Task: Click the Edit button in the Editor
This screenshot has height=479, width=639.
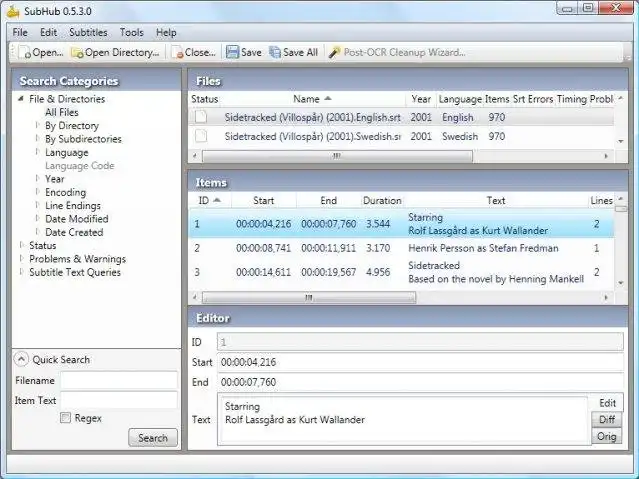Action: (607, 403)
